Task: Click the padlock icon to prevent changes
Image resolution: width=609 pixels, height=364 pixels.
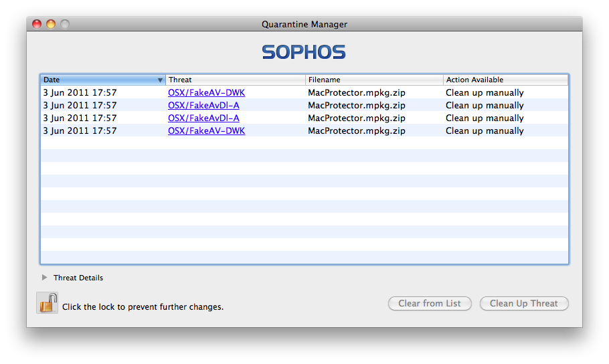Action: [47, 302]
